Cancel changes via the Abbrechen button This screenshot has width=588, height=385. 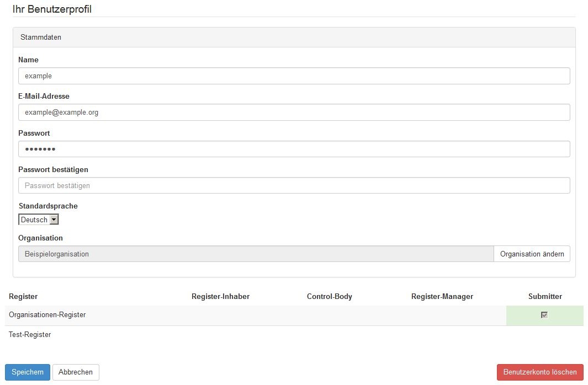pyautogui.click(x=76, y=372)
